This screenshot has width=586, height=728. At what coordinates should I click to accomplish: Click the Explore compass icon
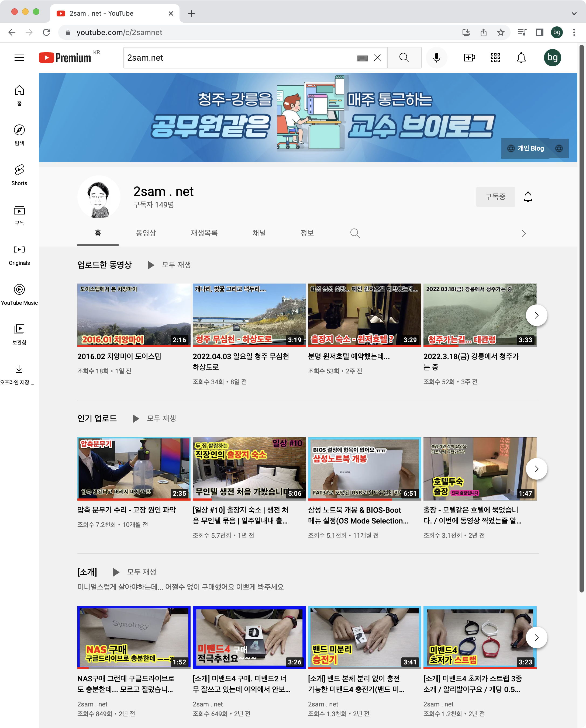tap(19, 130)
